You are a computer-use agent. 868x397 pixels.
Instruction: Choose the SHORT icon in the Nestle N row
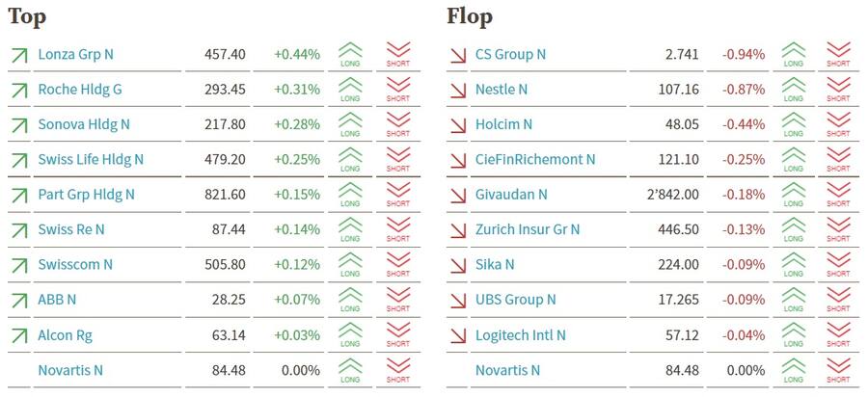(x=839, y=90)
